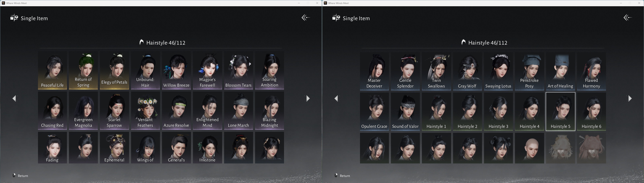Go to previous hairstyle page, left window
Image resolution: width=644 pixels, height=183 pixels.
(x=14, y=98)
